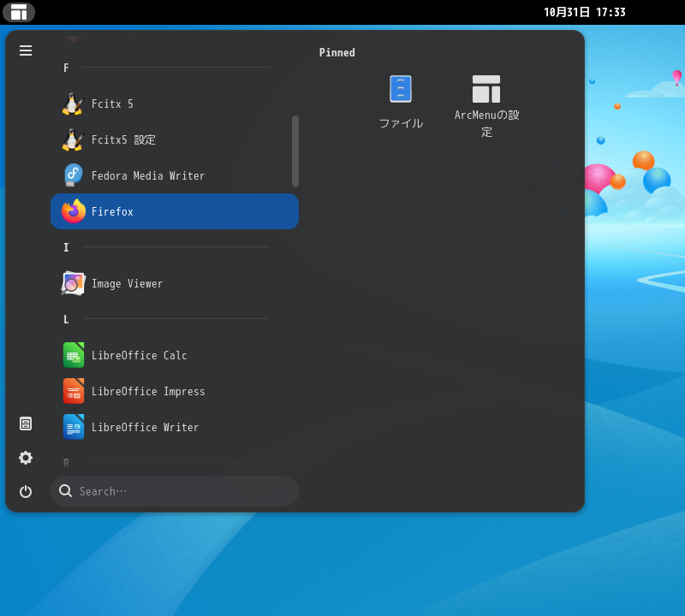This screenshot has width=685, height=616.
Task: Open the clock showing 10月31日 17:33
Action: pos(585,12)
